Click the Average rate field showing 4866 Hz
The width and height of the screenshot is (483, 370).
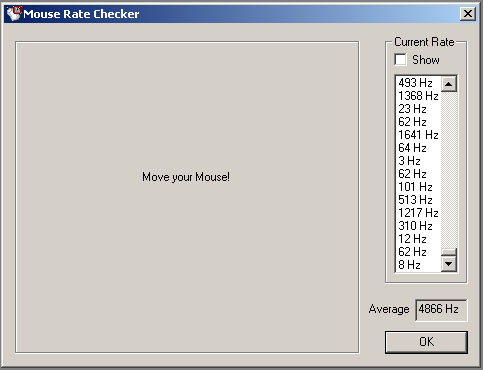coord(441,310)
